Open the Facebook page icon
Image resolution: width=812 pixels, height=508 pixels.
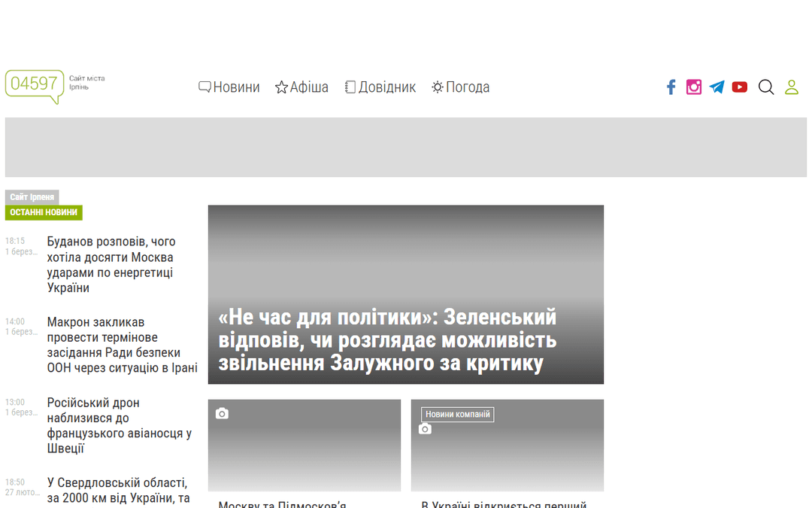(x=671, y=87)
